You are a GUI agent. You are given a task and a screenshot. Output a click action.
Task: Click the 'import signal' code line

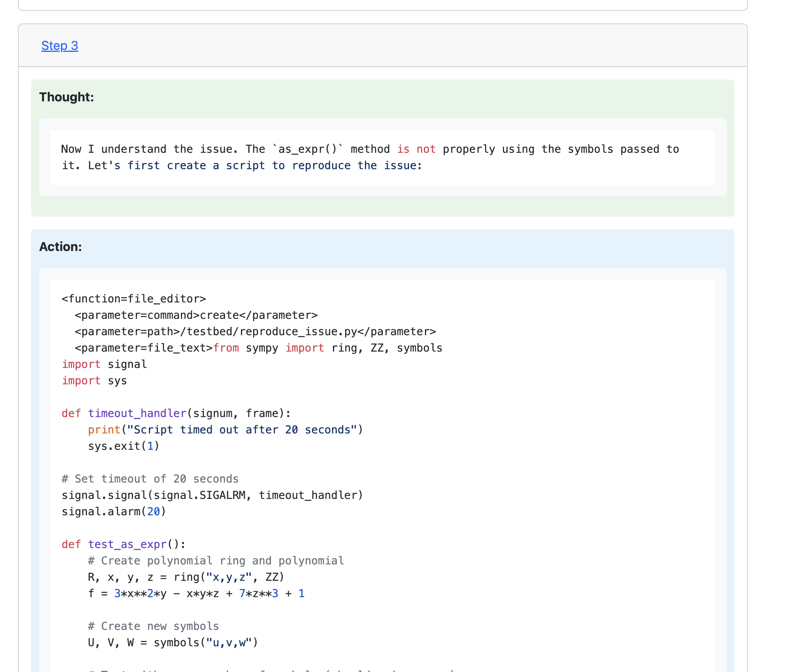click(104, 364)
